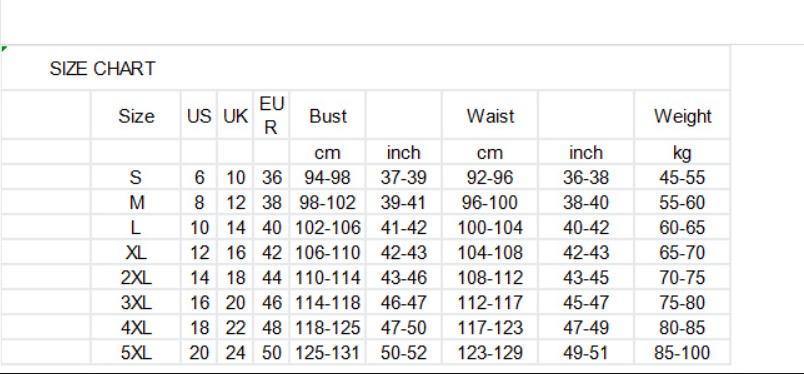The image size is (804, 374).
Task: Click the green cell indicator triangle
Action: tap(4, 48)
